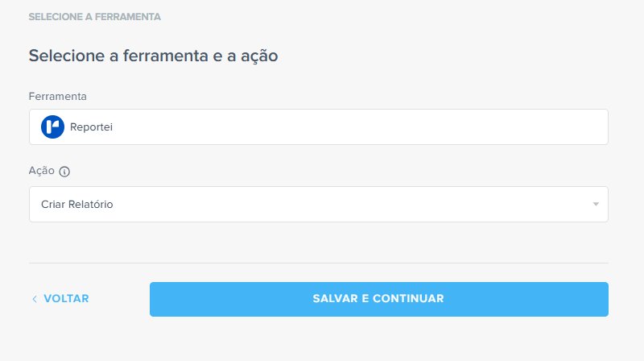
Task: Click the Selecione a Ferramenta step header
Action: click(94, 16)
